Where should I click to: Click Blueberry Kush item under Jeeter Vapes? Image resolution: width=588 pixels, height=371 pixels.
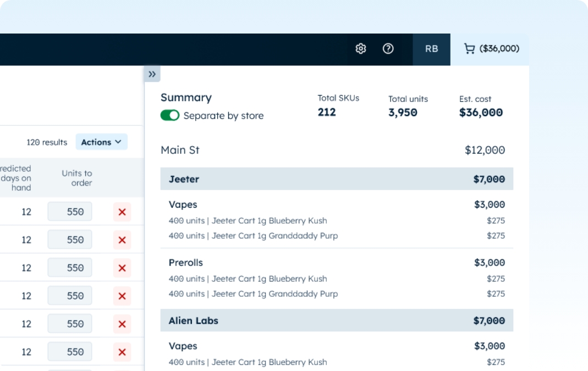coord(248,221)
